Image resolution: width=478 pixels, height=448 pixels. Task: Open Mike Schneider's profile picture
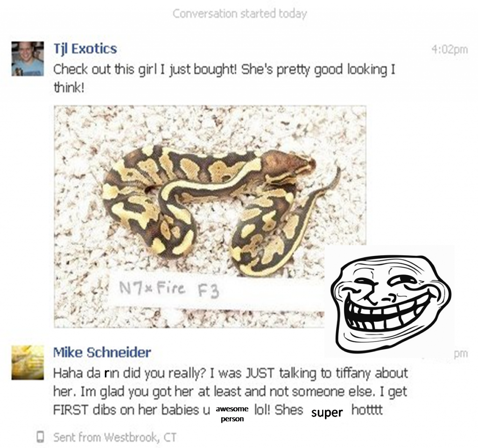click(x=28, y=362)
